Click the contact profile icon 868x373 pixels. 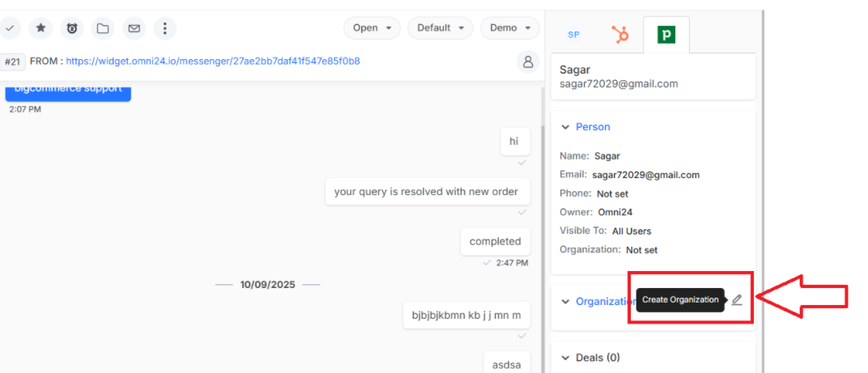pyautogui.click(x=528, y=61)
